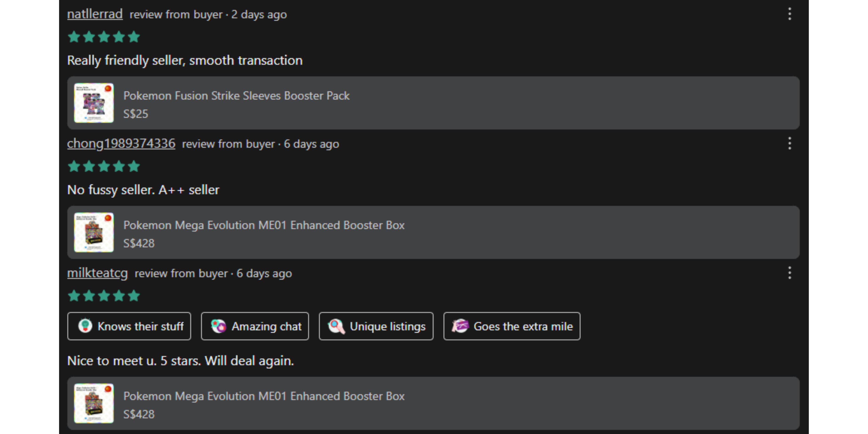Click the chat bubbles icon in Amazing chat
Screen dimensions: 868x434
(219, 326)
